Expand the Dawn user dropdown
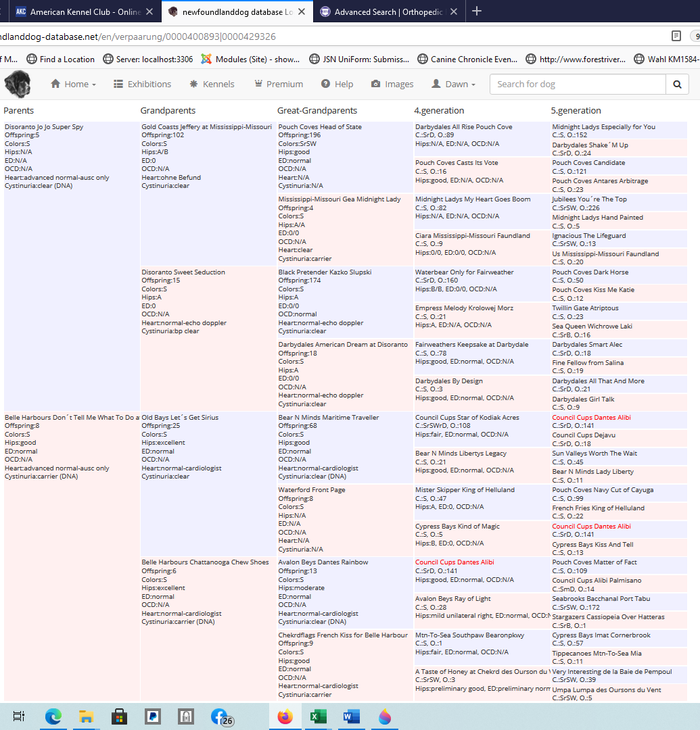Screen dimensions: 700x730 coord(453,84)
